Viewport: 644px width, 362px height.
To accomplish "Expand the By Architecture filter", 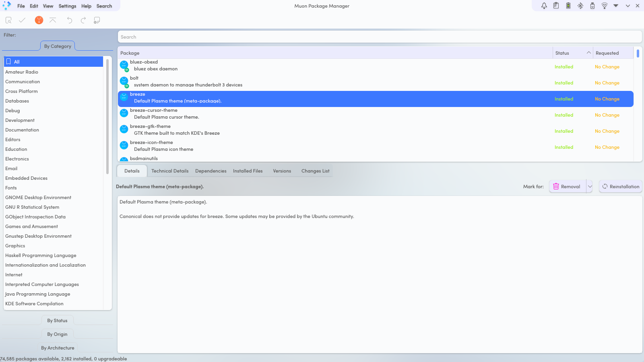I will coord(58,348).
